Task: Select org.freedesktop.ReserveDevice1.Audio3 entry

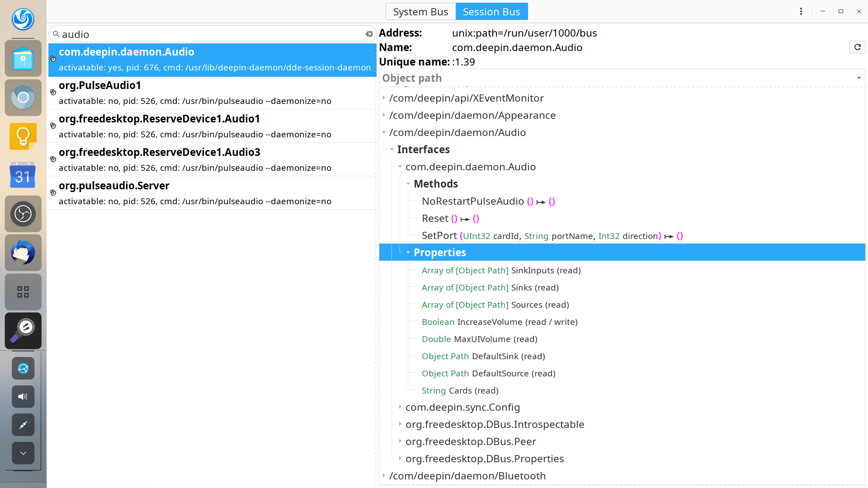Action: 212,160
